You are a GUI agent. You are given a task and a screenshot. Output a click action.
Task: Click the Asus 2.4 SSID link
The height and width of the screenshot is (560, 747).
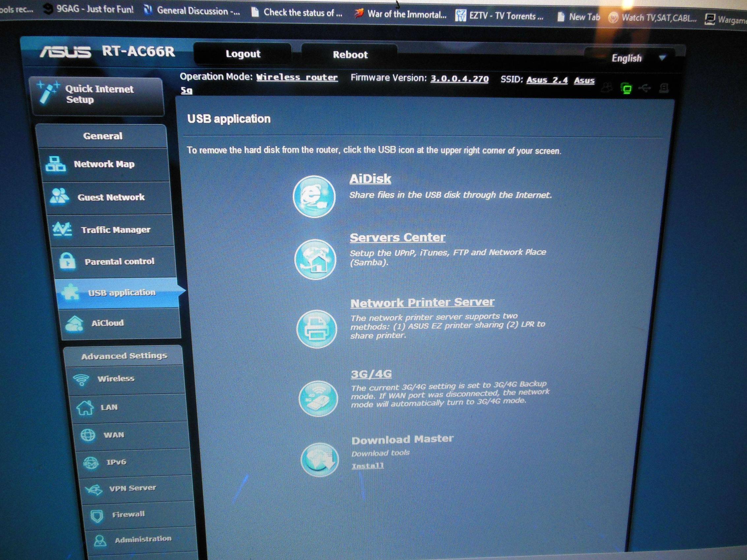(x=547, y=80)
